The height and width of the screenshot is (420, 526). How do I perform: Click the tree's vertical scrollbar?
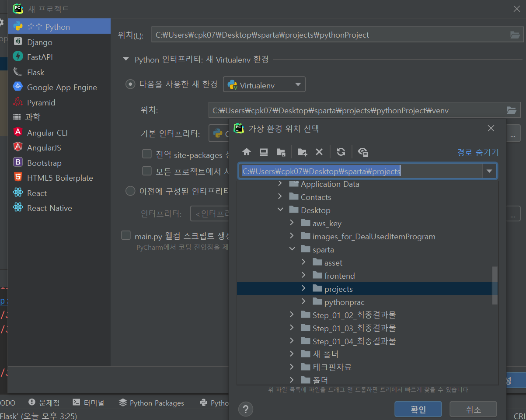(495, 285)
